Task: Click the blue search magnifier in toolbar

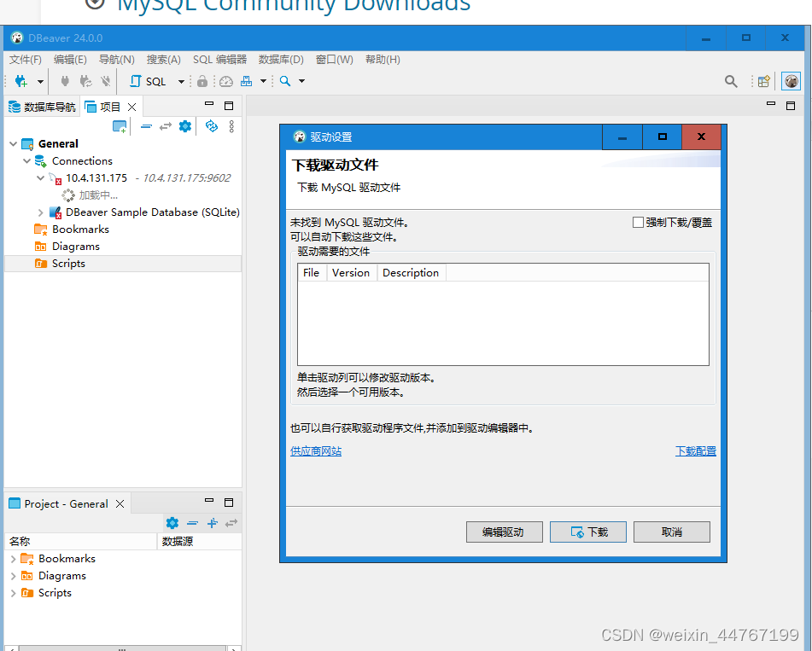Action: [285, 81]
